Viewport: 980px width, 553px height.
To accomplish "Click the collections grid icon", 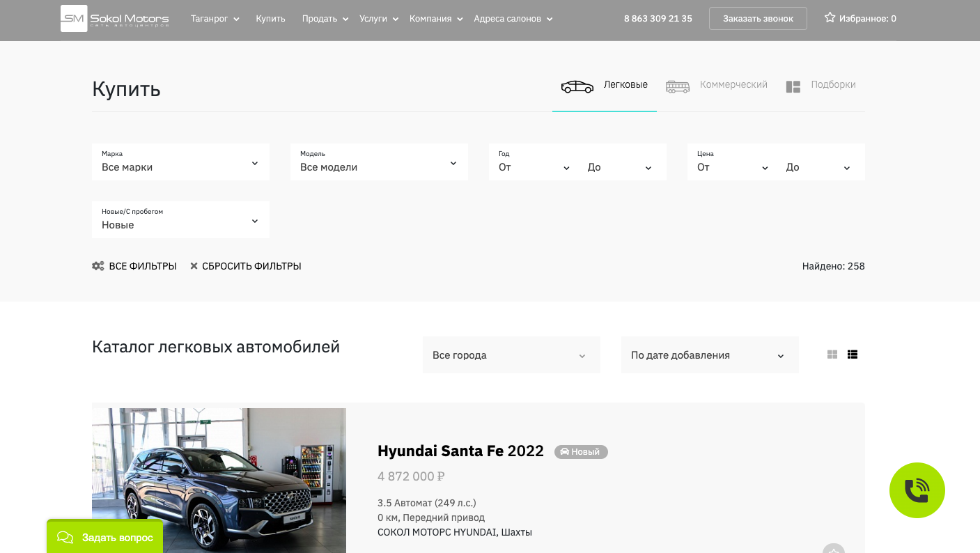I will tap(793, 86).
